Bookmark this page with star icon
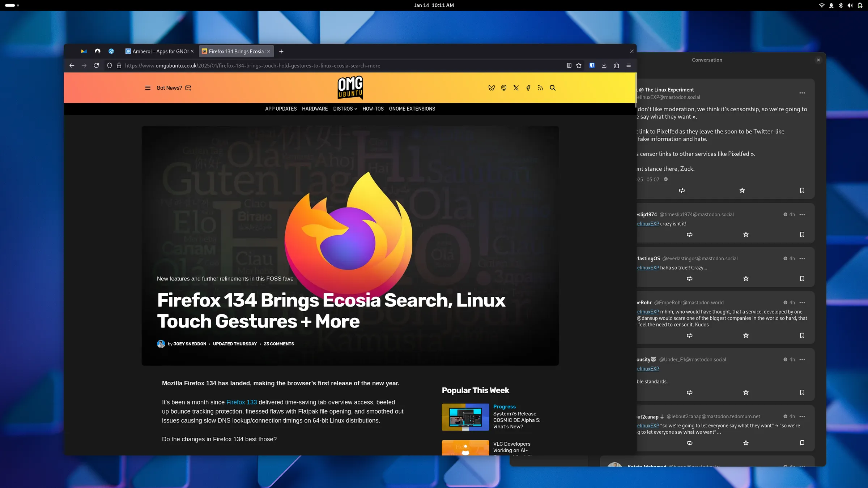Viewport: 868px width, 488px height. [579, 65]
